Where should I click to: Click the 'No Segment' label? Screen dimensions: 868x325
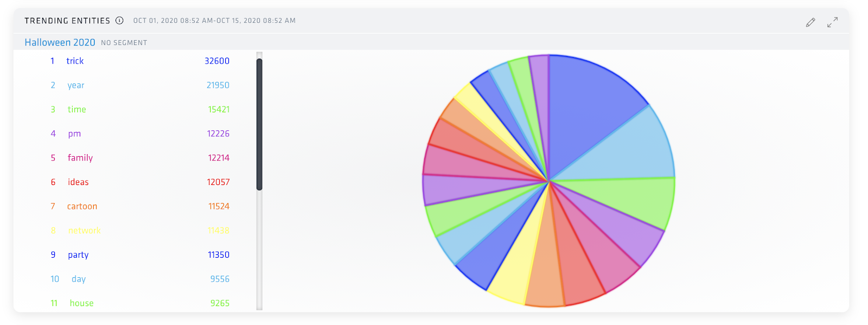[124, 43]
